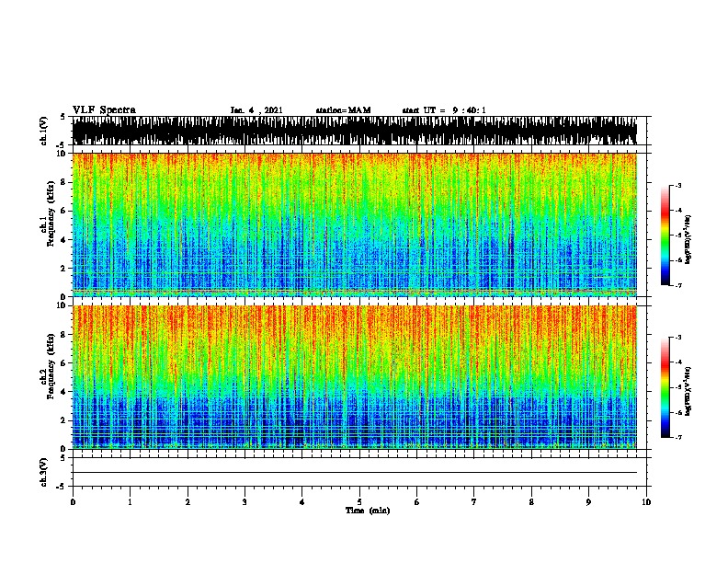Click the "3" tick label on the time axis
The image size is (728, 563).
click(x=245, y=501)
